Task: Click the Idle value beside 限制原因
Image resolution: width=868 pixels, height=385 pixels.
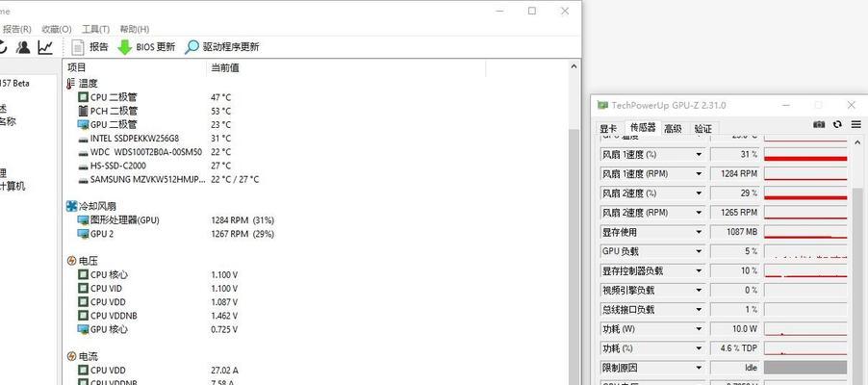Action: [734, 368]
